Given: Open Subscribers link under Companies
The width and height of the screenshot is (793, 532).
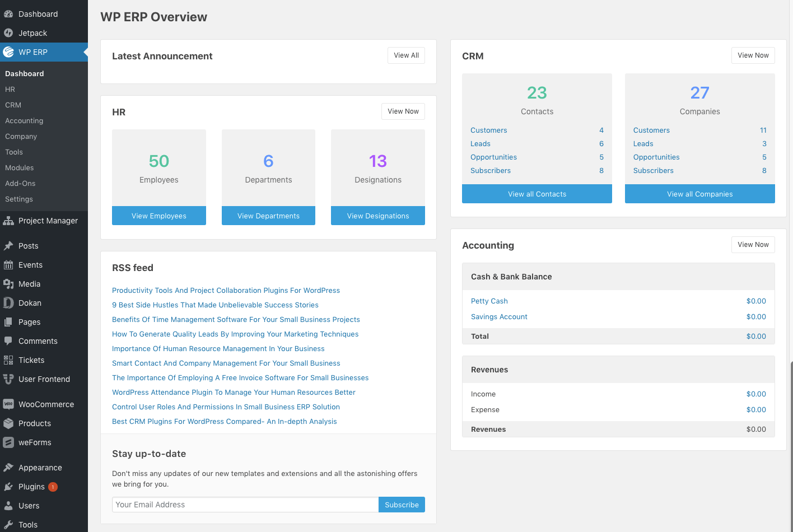Looking at the screenshot, I should (x=654, y=171).
